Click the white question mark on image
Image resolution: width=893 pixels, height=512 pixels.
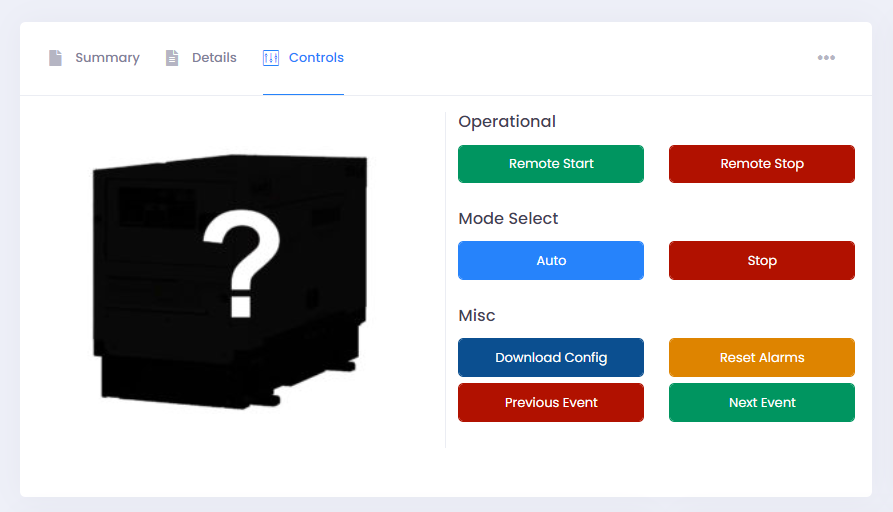point(239,266)
